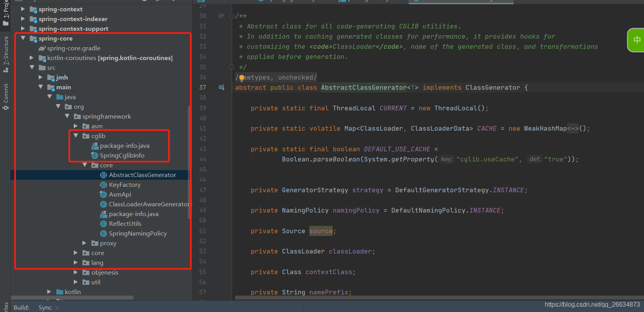The height and width of the screenshot is (312, 644).
Task: Click the intention light bulb icon
Action: 242,78
